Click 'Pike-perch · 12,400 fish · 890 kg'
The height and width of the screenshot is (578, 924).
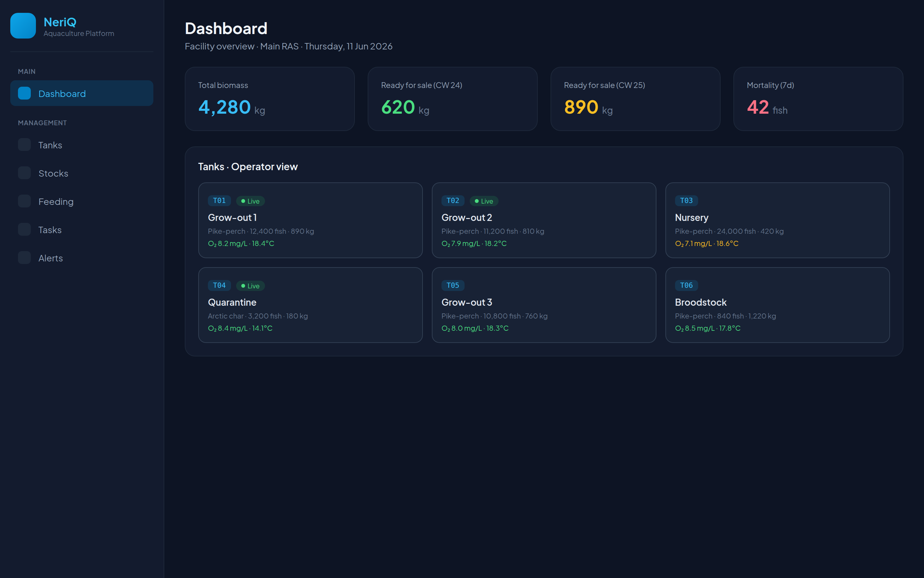point(261,231)
